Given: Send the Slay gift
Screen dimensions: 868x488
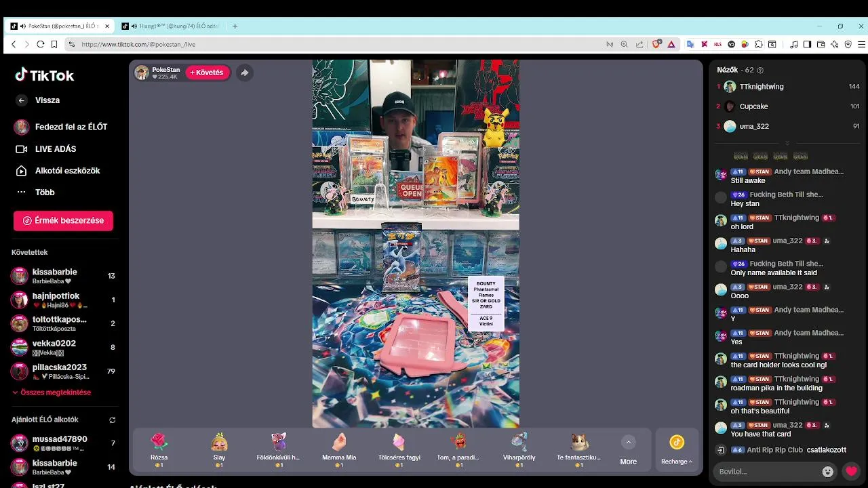Looking at the screenshot, I should [x=219, y=449].
